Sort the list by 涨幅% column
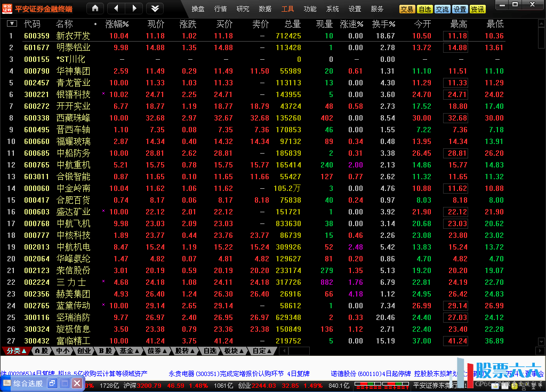546x392 pixels. (x=117, y=24)
